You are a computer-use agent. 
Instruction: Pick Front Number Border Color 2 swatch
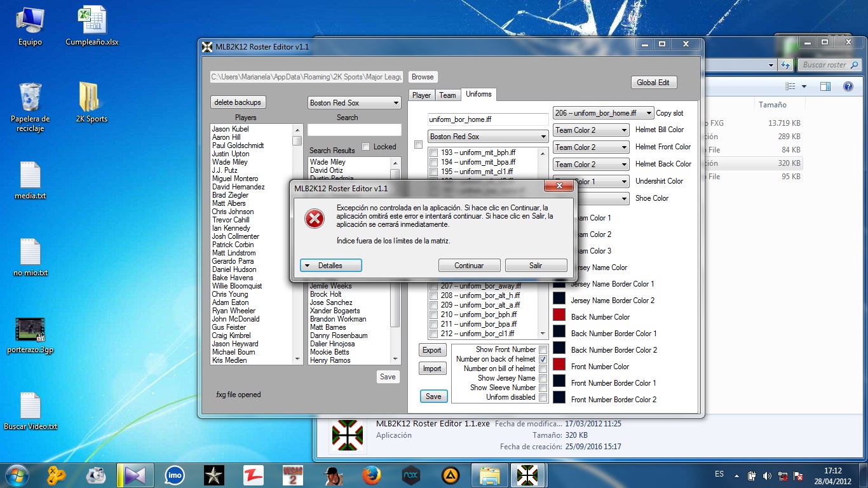click(559, 397)
